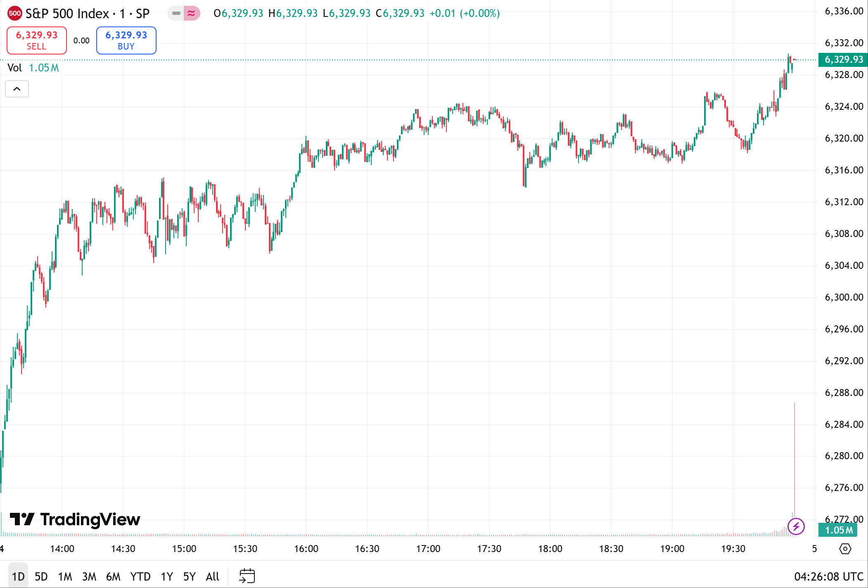Open the go-to-date calendar icon

(247, 576)
